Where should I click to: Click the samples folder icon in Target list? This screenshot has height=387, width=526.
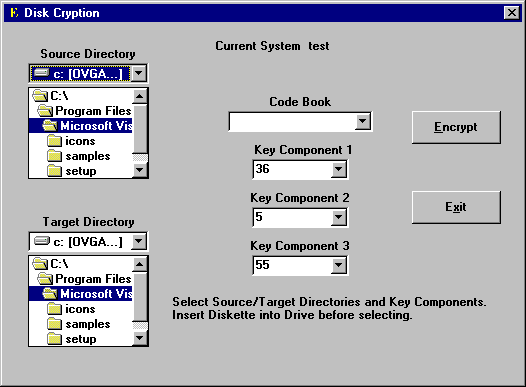(54, 324)
